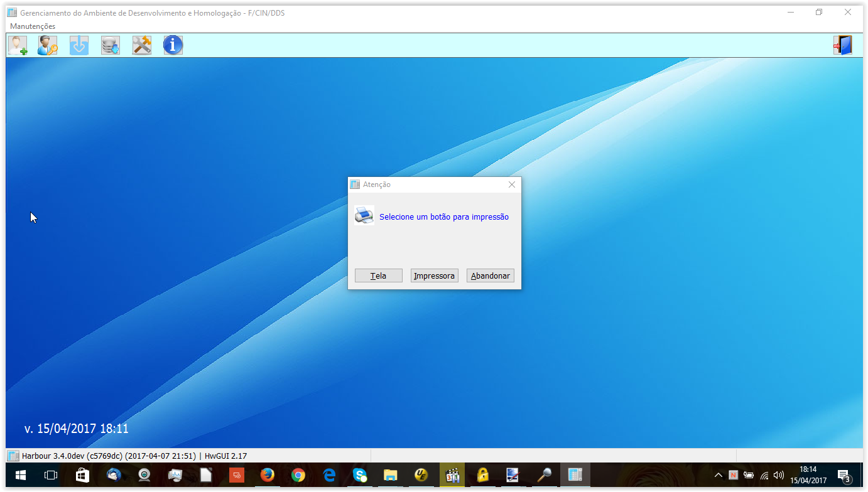This screenshot has width=868, height=492.
Task: Open the Windows Store taskbar icon
Action: tap(82, 475)
